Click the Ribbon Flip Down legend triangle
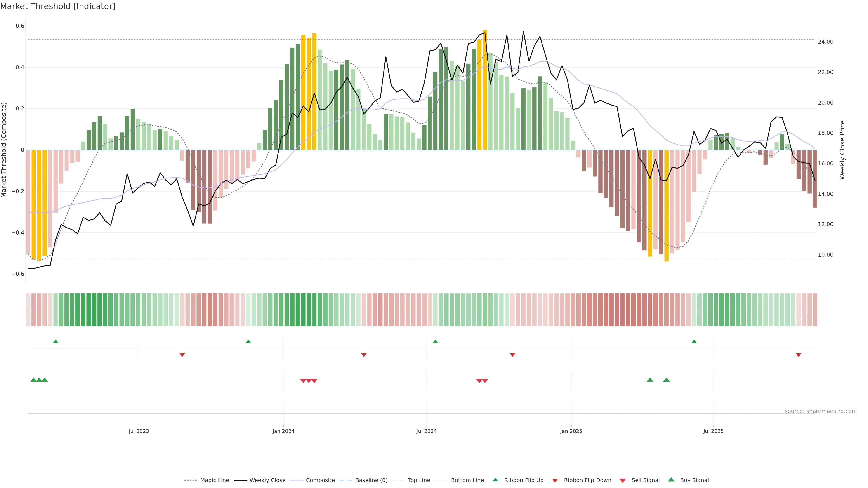 click(555, 481)
